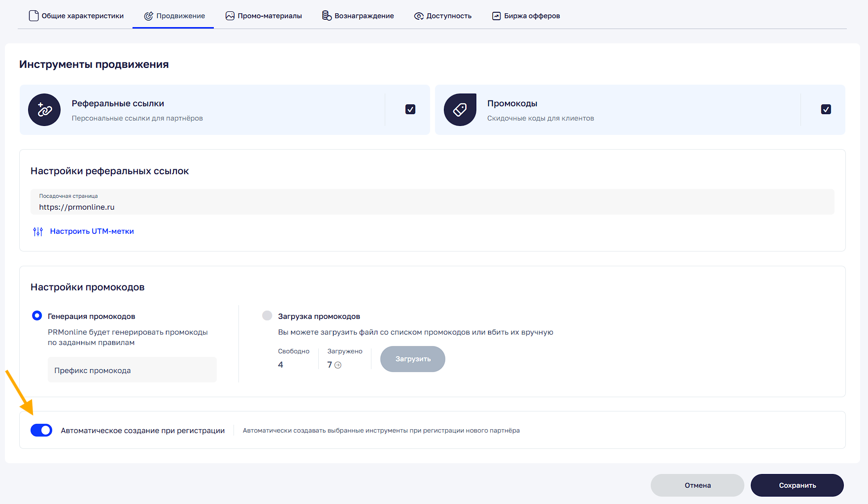This screenshot has width=868, height=504.
Task: Click the arrow icon next to loaded count 7
Action: click(x=338, y=365)
